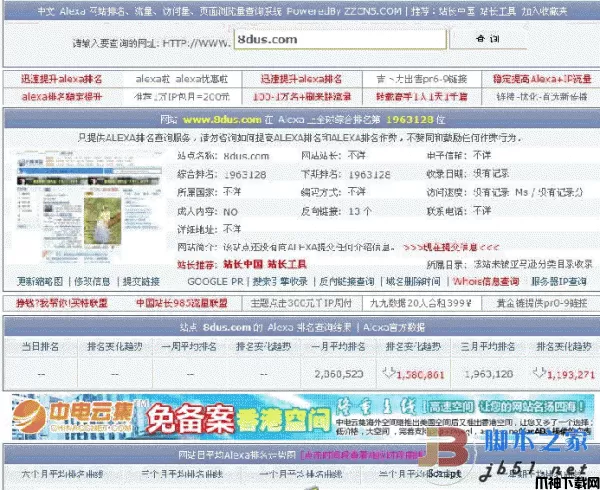Image resolution: width=600 pixels, height=490 pixels.
Task: Click the 更新缩略图 link
Action: tap(40, 282)
